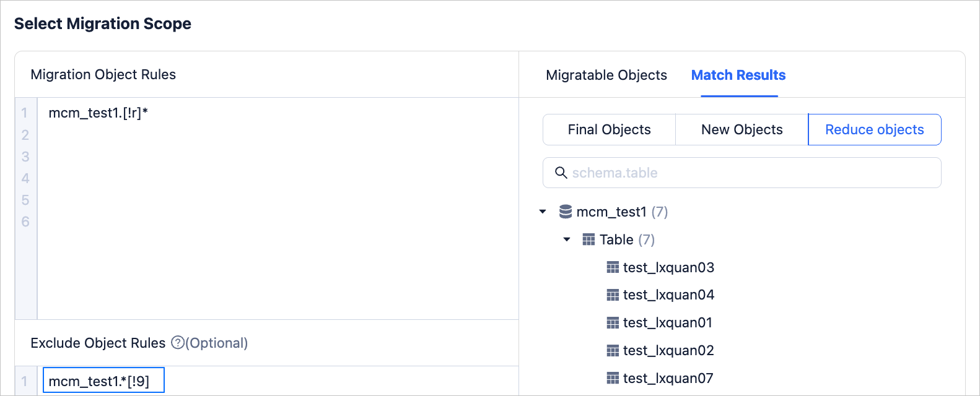Switch to Migratable Objects tab
The width and height of the screenshot is (980, 396).
(x=606, y=75)
